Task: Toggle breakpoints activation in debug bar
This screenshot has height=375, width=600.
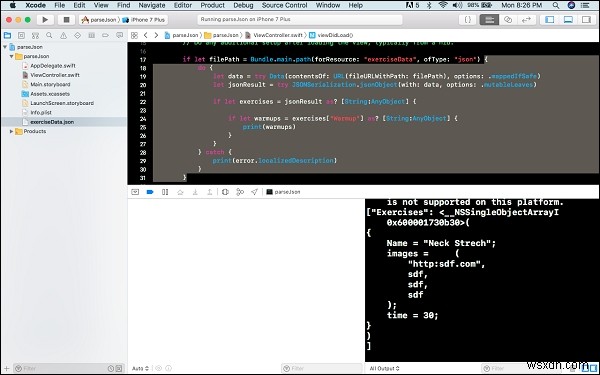Action: [x=150, y=192]
